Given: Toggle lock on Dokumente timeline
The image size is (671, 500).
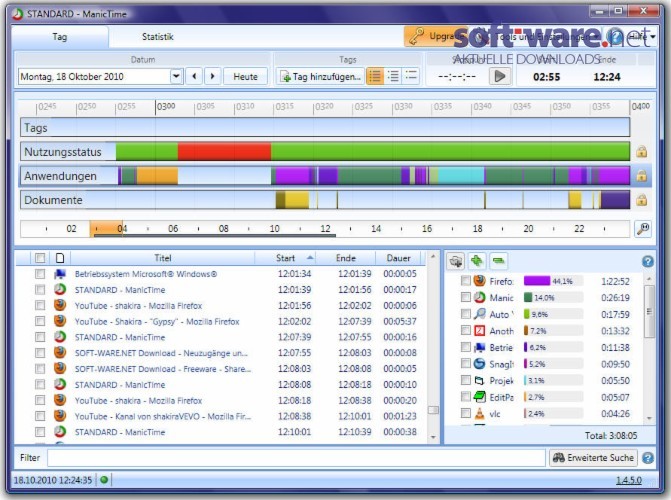Looking at the screenshot, I should (x=641, y=200).
